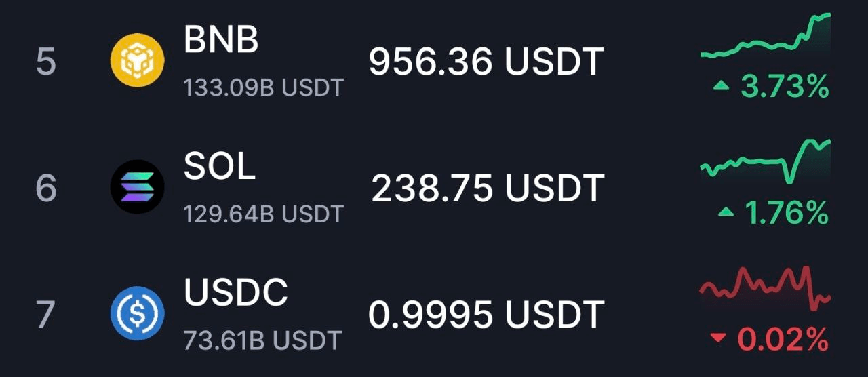Click the black Solana coin icon
The image size is (868, 377).
coord(137,186)
